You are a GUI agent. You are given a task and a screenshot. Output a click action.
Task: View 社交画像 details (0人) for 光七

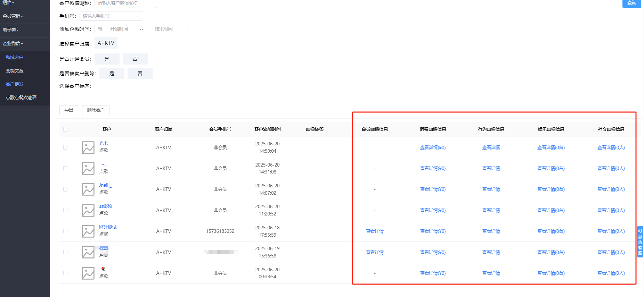pyautogui.click(x=611, y=147)
